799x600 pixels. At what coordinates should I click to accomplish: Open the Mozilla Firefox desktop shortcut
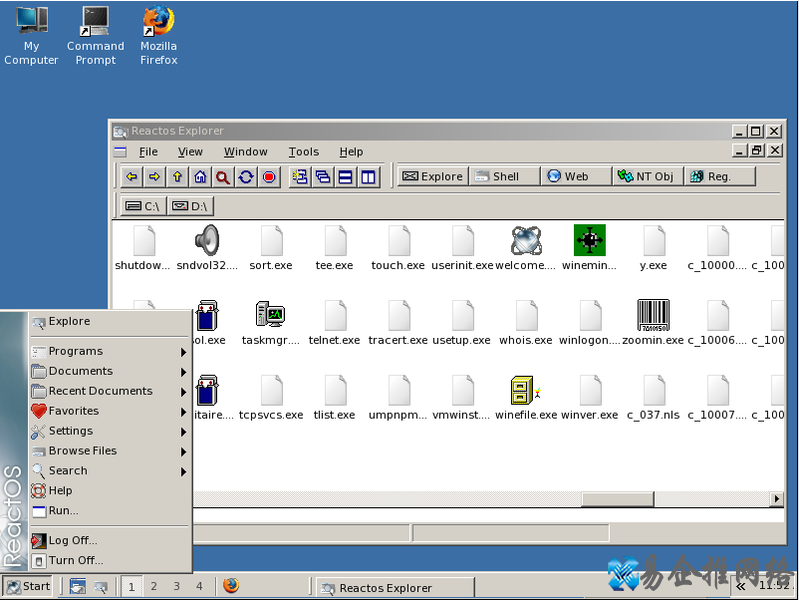(158, 35)
